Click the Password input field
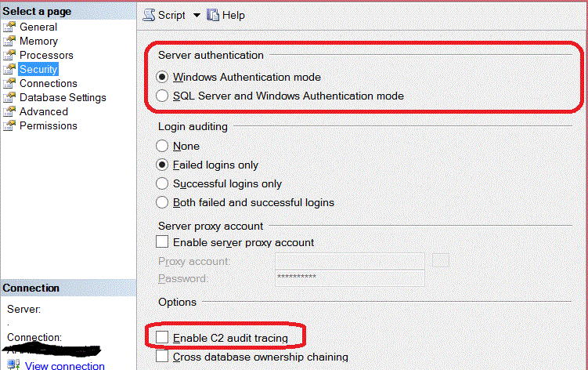This screenshot has height=370, width=588. (349, 278)
